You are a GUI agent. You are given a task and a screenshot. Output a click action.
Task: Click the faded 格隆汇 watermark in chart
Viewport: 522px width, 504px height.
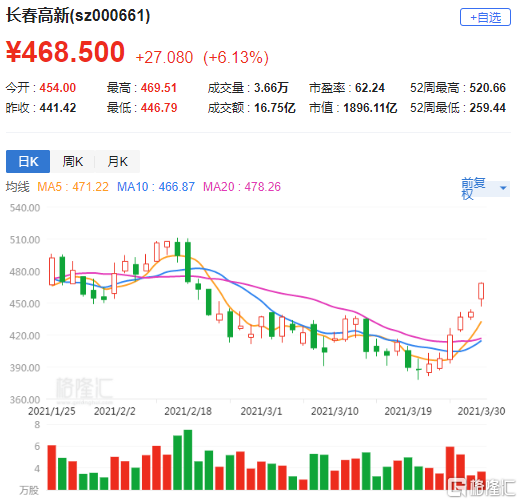click(84, 389)
